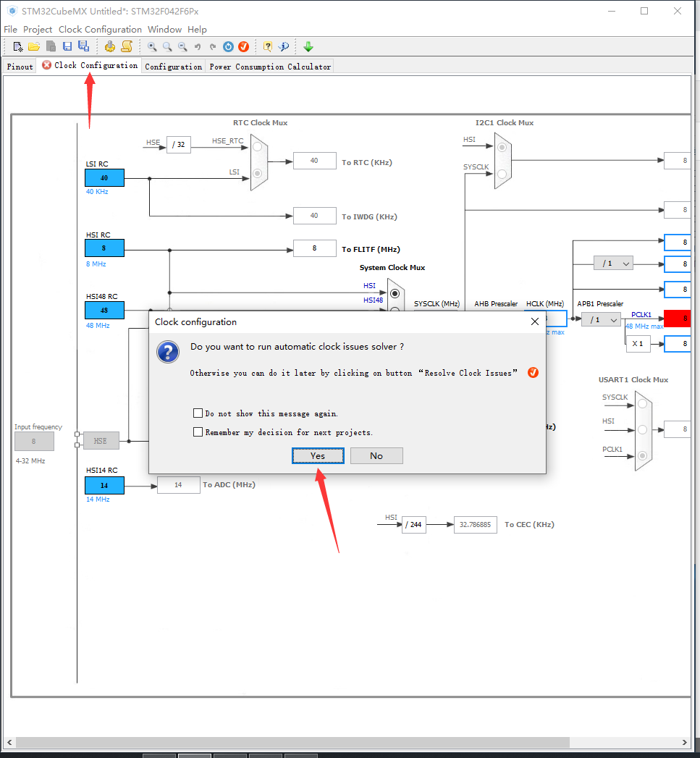700x758 pixels.
Task: Click the zoom out magnifier icon
Action: pos(182,46)
